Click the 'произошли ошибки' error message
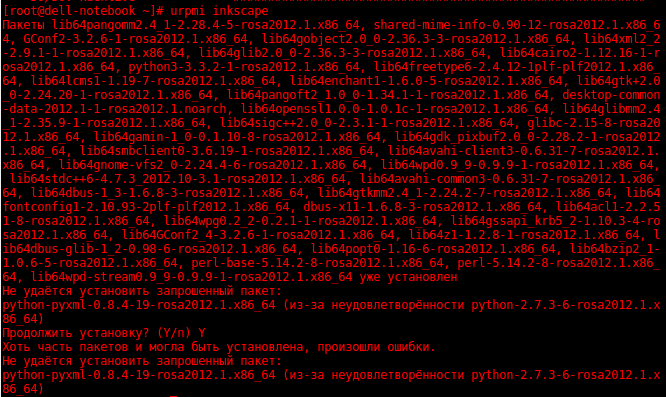 click(x=377, y=347)
